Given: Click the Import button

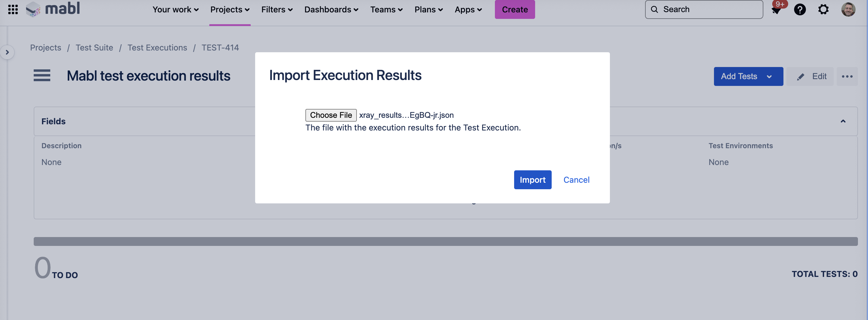Looking at the screenshot, I should 532,180.
